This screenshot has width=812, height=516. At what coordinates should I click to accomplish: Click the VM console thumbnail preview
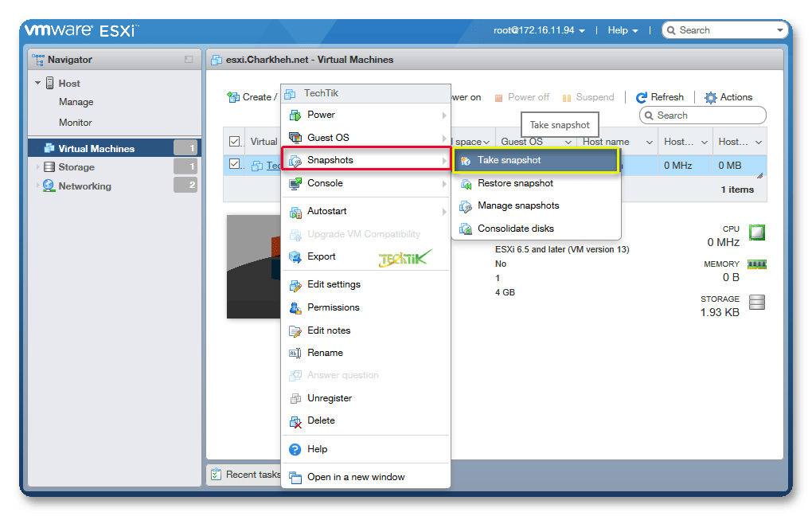[254, 267]
